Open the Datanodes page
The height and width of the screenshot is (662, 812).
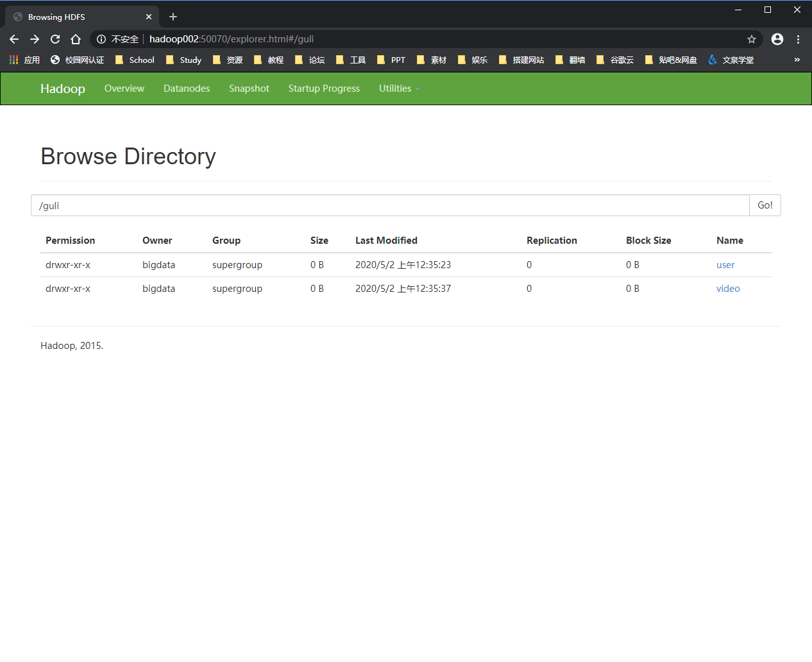tap(187, 89)
